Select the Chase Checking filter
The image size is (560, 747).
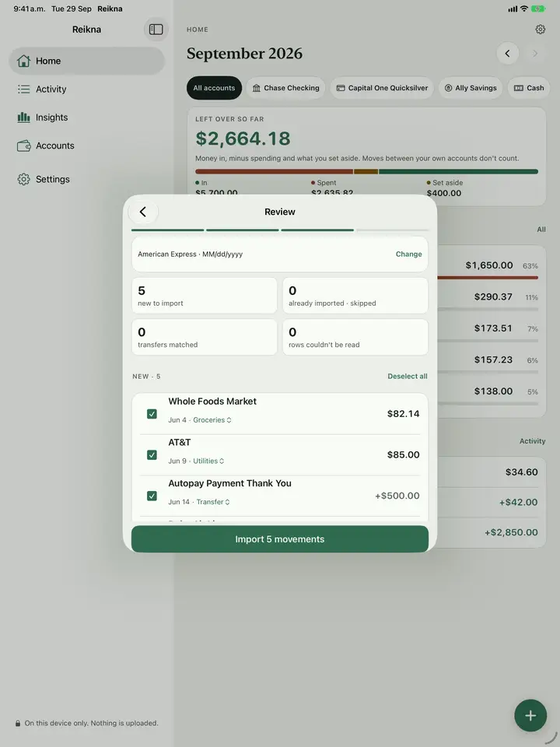tap(285, 88)
